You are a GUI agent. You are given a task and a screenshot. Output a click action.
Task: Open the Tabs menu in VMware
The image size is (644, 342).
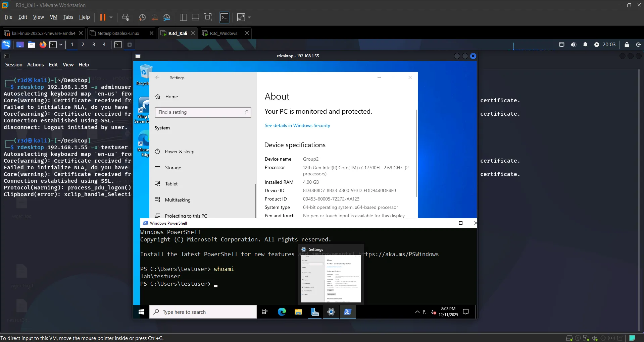pos(68,17)
